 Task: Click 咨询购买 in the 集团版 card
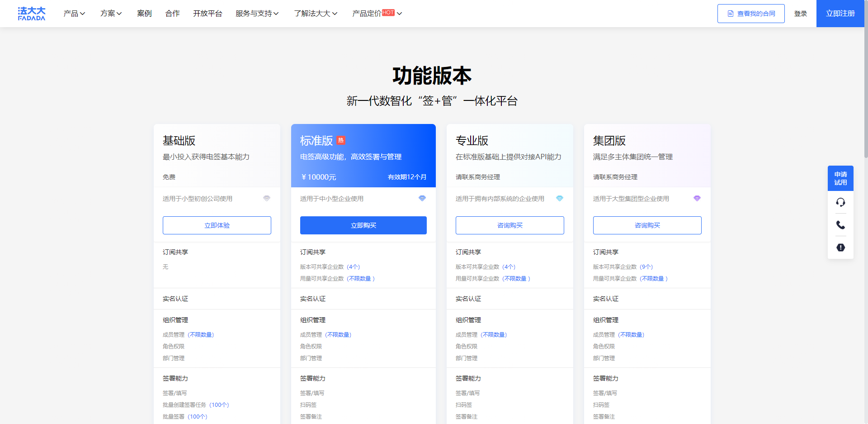point(647,225)
